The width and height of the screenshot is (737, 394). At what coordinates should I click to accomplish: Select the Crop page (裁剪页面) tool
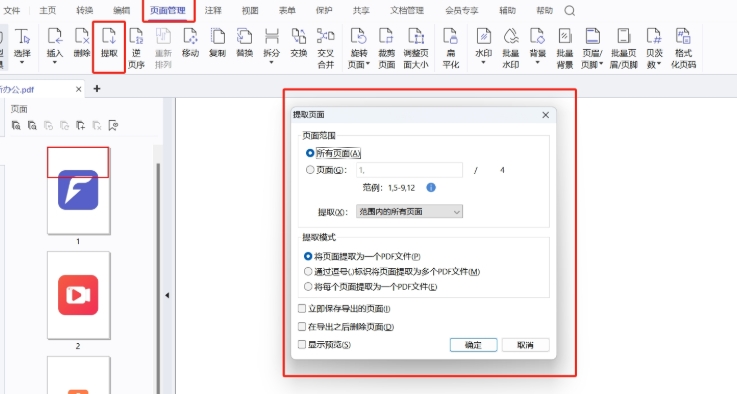pos(386,48)
